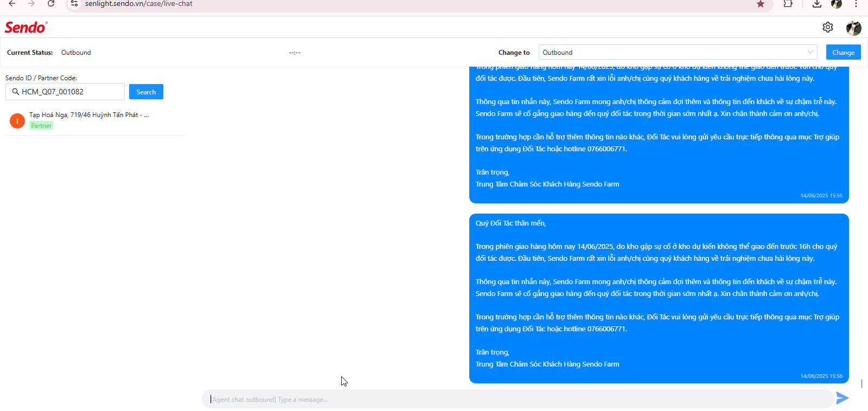Click the Sendo logo
This screenshot has width=868, height=411.
coord(26,27)
